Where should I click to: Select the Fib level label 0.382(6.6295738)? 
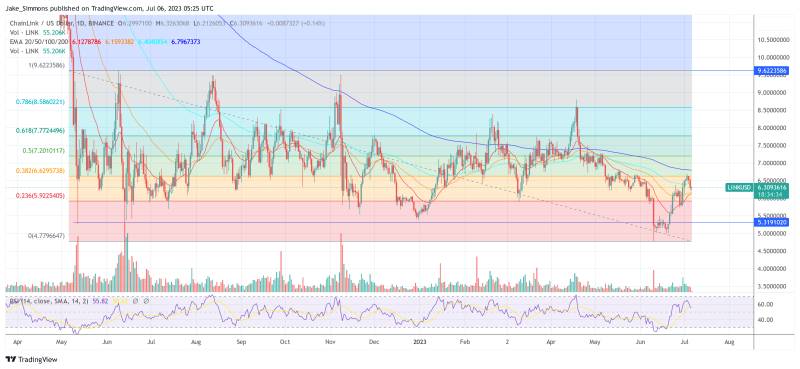click(40, 170)
